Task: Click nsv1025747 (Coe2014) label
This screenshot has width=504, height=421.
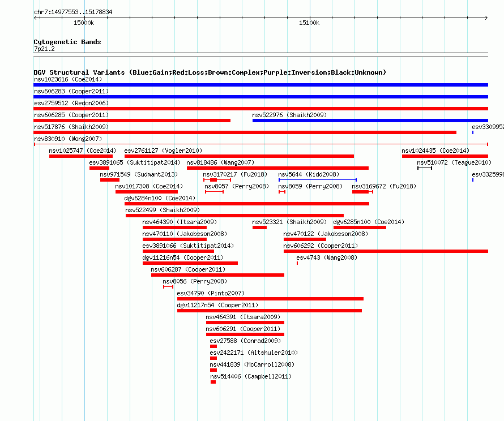Action: click(83, 151)
